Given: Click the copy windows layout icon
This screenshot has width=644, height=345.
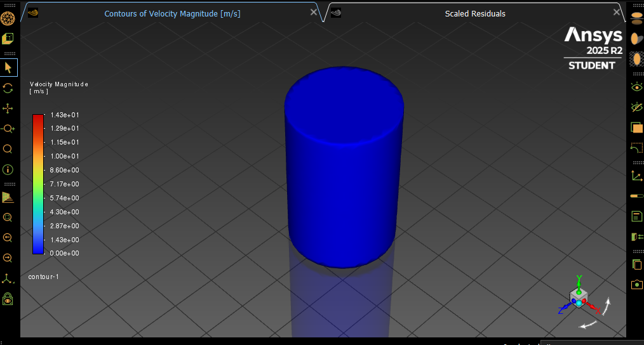Looking at the screenshot, I should pyautogui.click(x=636, y=264).
